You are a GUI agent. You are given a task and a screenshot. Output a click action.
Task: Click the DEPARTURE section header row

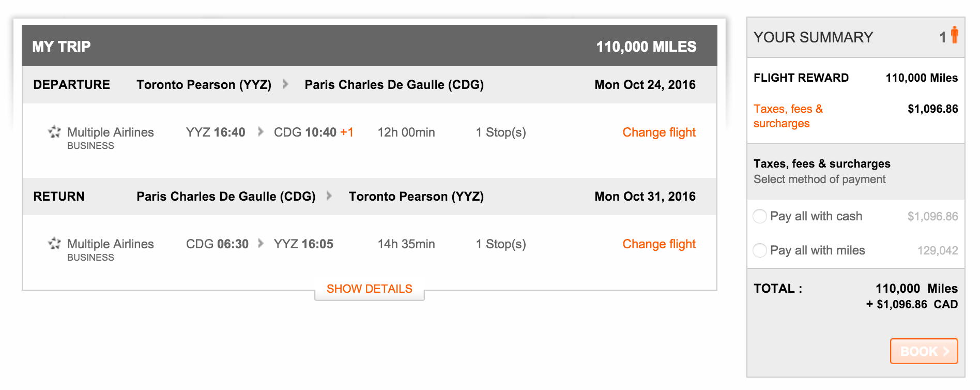370,85
